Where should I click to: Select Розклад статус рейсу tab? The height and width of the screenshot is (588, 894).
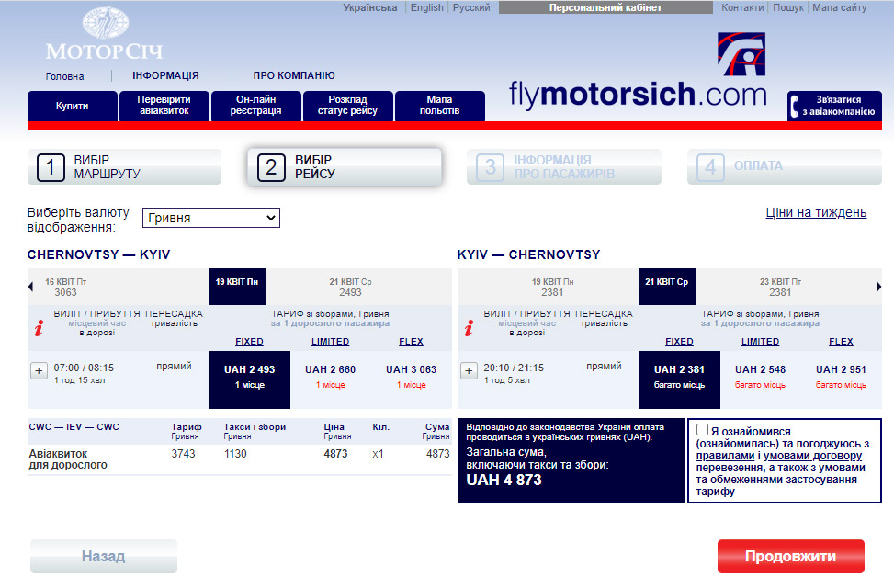(348, 106)
